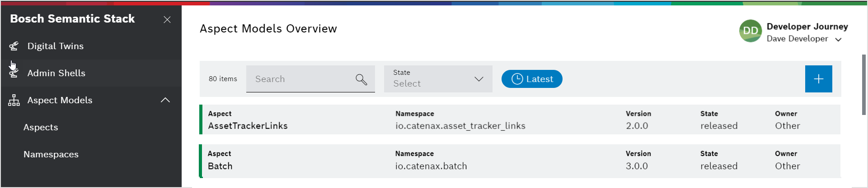Viewport: 868px width, 188px height.
Task: Toggle the Latest versions filter
Action: coord(532,79)
